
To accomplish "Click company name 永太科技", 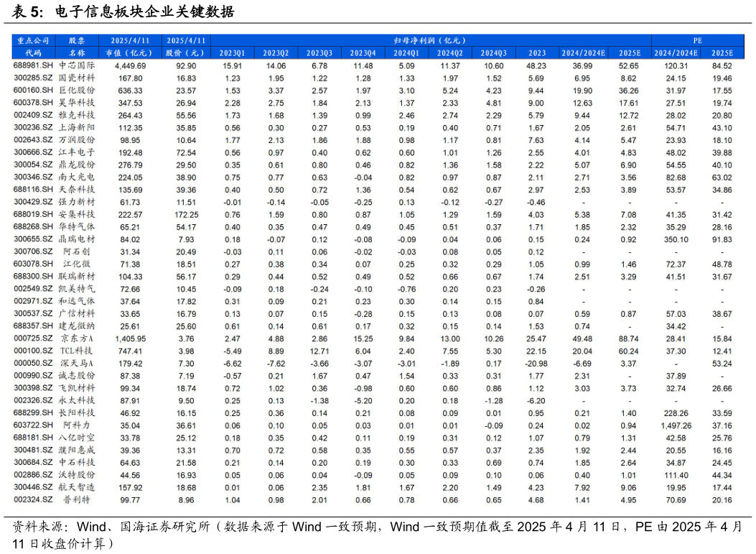I will coord(77,400).
